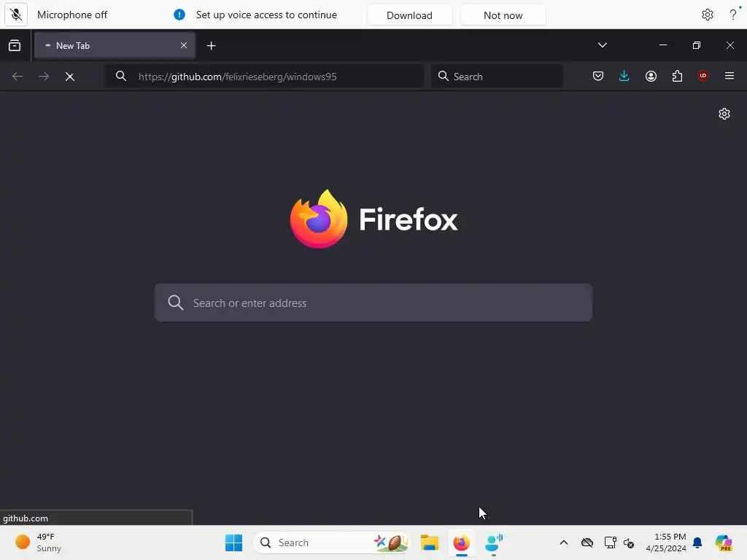Click the Search or enter address field
747x560 pixels.
[x=373, y=303]
